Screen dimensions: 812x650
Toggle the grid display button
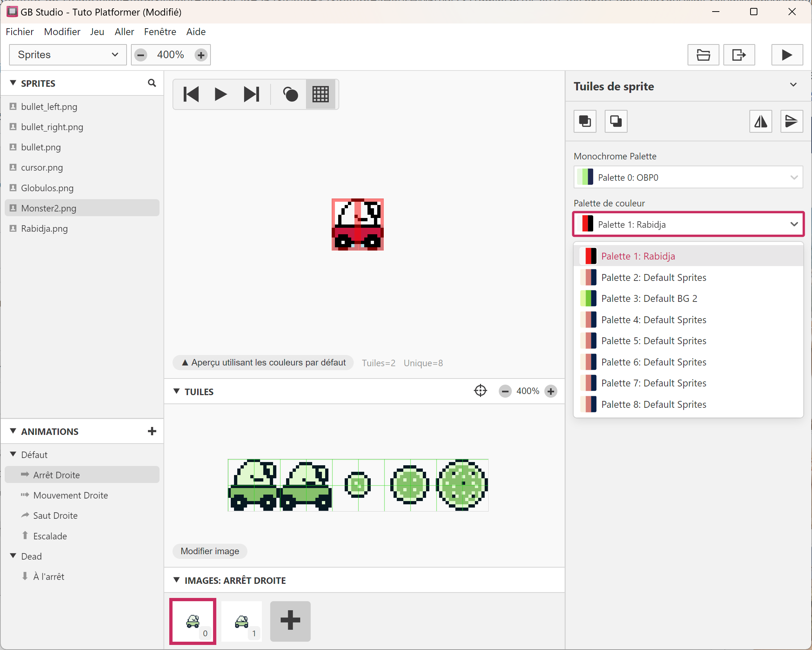pyautogui.click(x=320, y=94)
